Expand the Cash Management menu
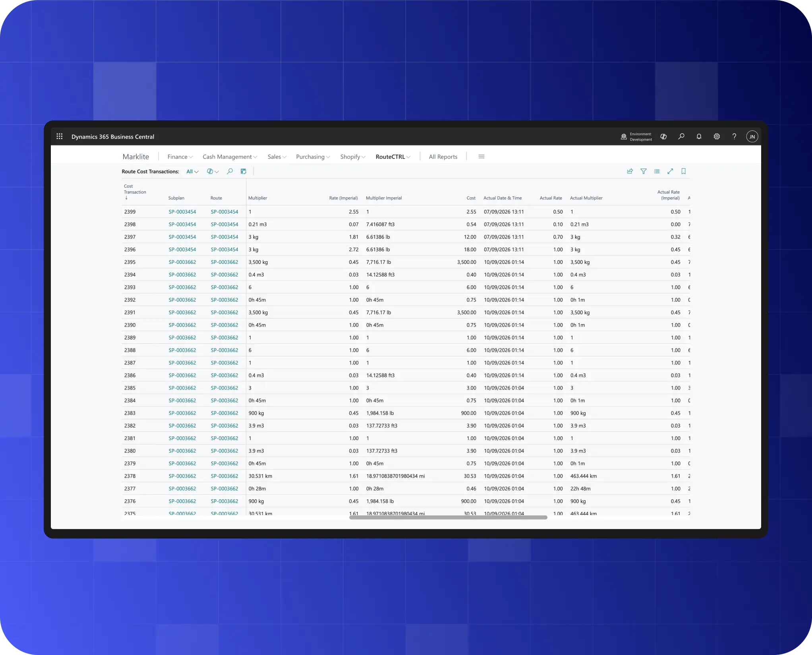 click(230, 157)
